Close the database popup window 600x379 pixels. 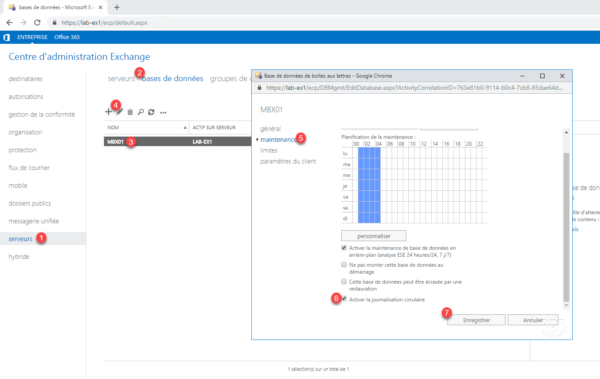click(x=562, y=76)
